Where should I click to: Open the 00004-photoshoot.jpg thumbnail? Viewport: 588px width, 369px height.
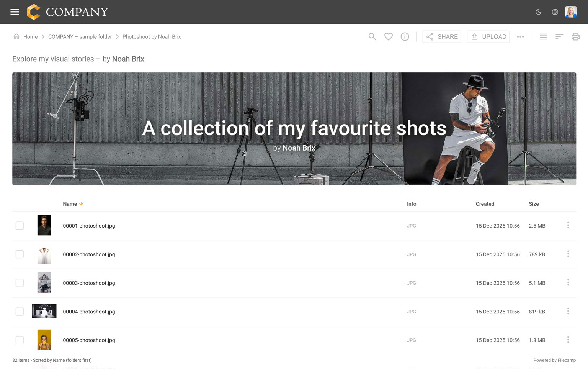tap(44, 311)
